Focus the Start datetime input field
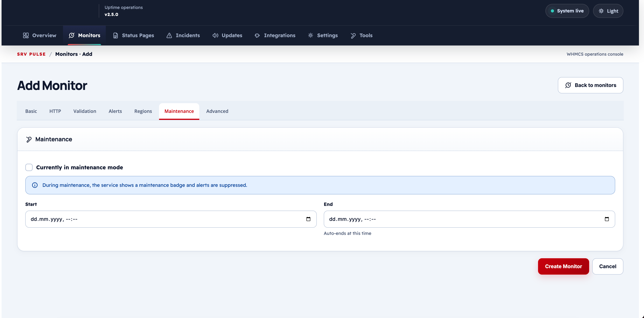The image size is (644, 318). coord(171,219)
